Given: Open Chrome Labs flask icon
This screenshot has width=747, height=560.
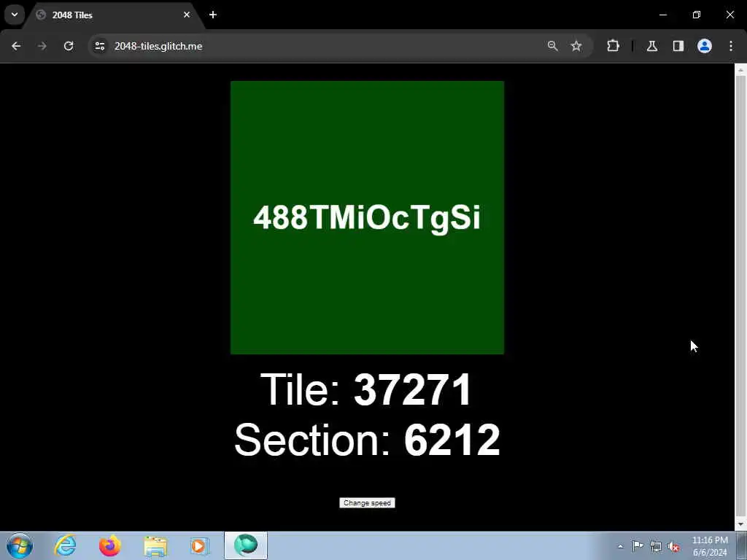Looking at the screenshot, I should click(652, 46).
